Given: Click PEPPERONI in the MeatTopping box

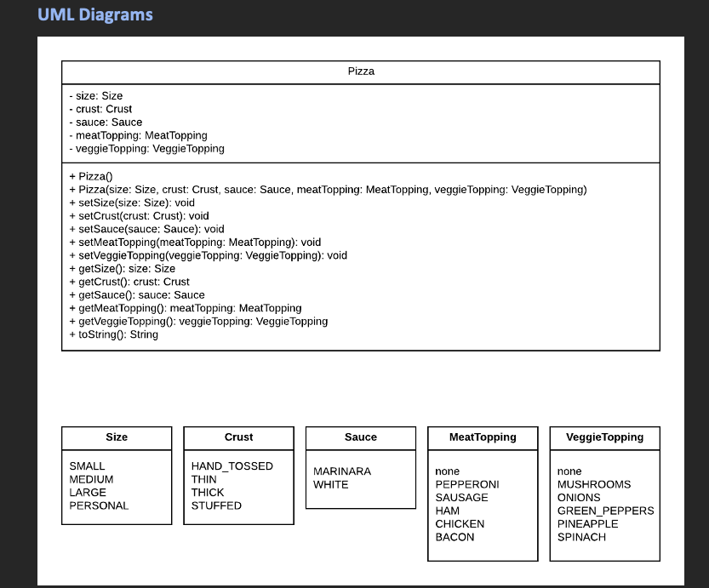Looking at the screenshot, I should click(467, 484).
